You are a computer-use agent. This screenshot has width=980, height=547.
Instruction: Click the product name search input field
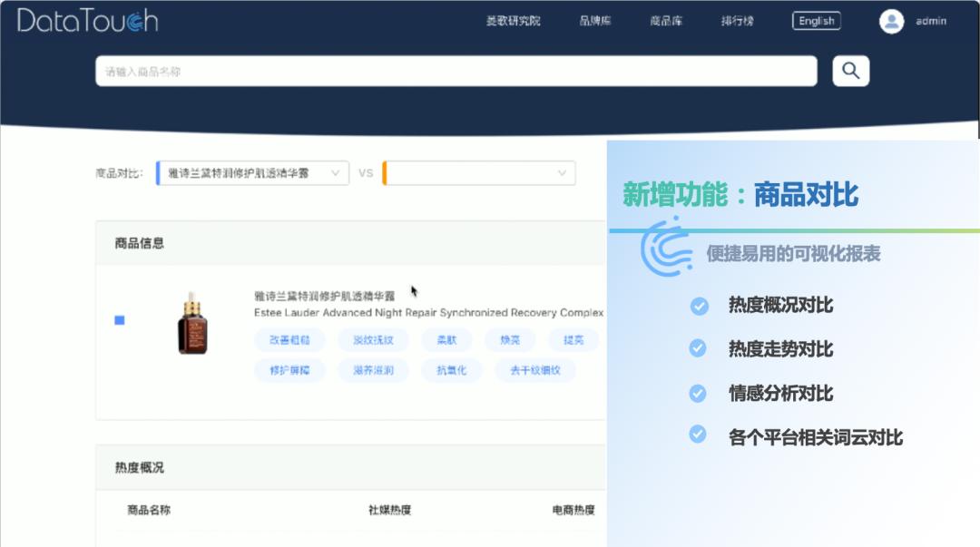point(454,70)
